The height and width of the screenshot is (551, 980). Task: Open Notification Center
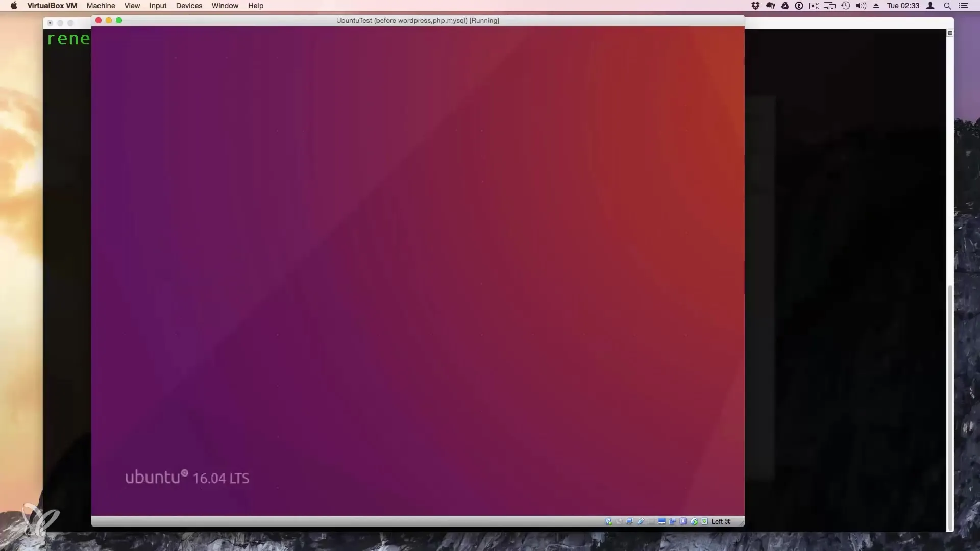(964, 6)
